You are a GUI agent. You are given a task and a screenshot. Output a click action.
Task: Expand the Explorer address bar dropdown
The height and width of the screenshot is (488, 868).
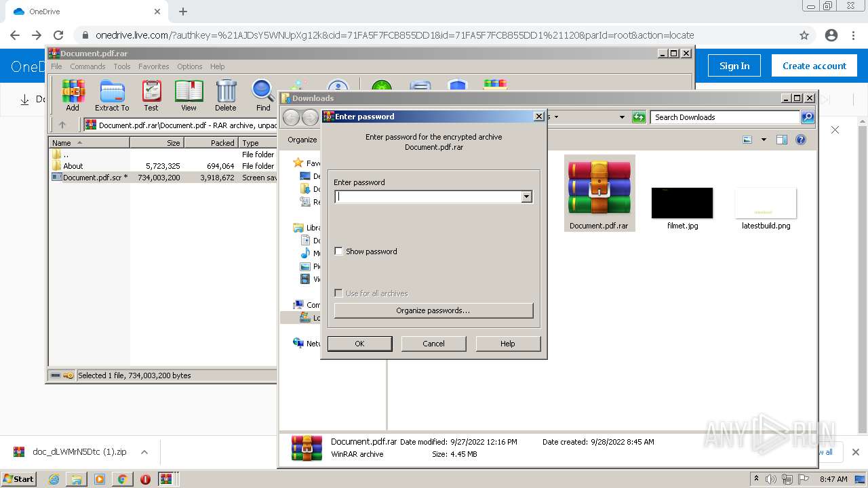[622, 117]
